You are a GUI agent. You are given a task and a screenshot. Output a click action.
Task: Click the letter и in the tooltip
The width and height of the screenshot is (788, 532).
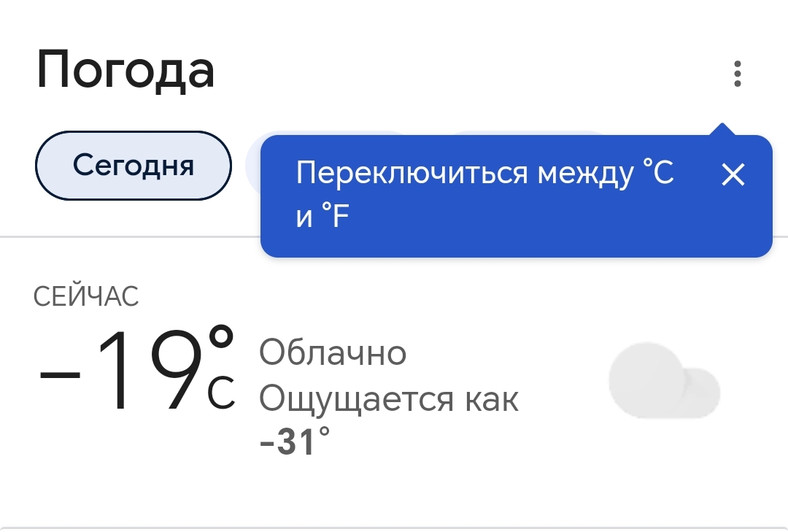[x=304, y=218]
